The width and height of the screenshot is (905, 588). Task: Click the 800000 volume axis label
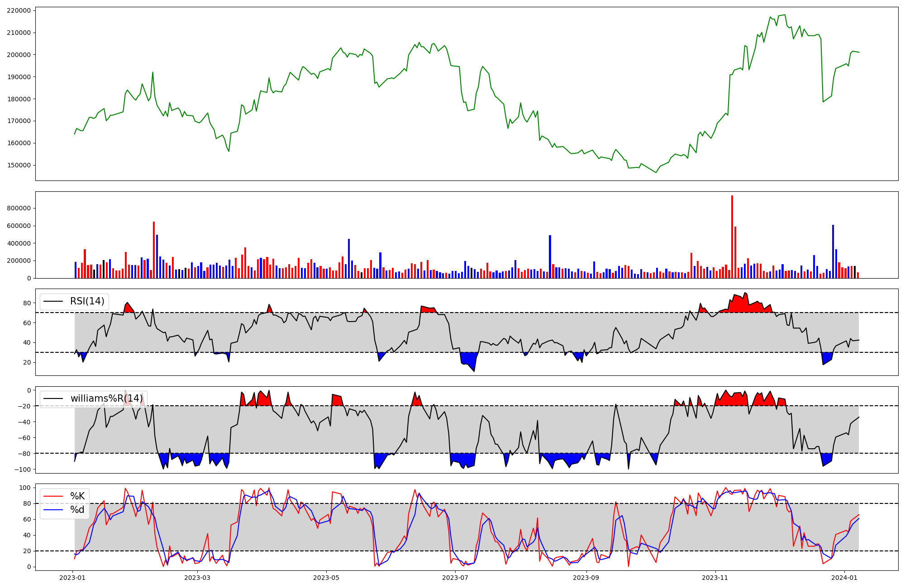(19, 209)
